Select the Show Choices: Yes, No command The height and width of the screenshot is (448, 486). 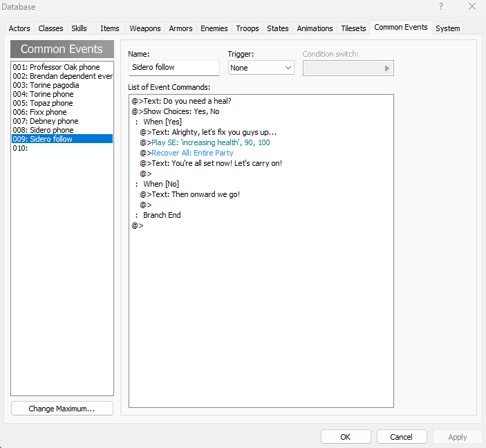(261, 111)
